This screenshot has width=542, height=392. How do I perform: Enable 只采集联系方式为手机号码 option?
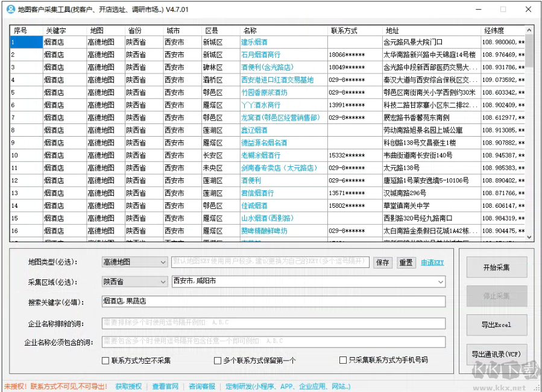point(343,361)
